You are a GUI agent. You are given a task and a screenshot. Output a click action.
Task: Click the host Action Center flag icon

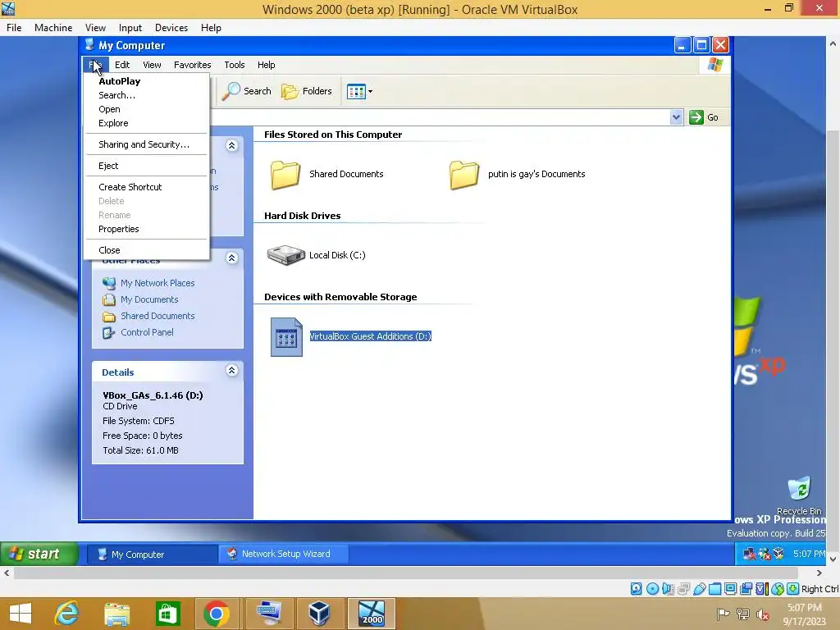pos(723,614)
